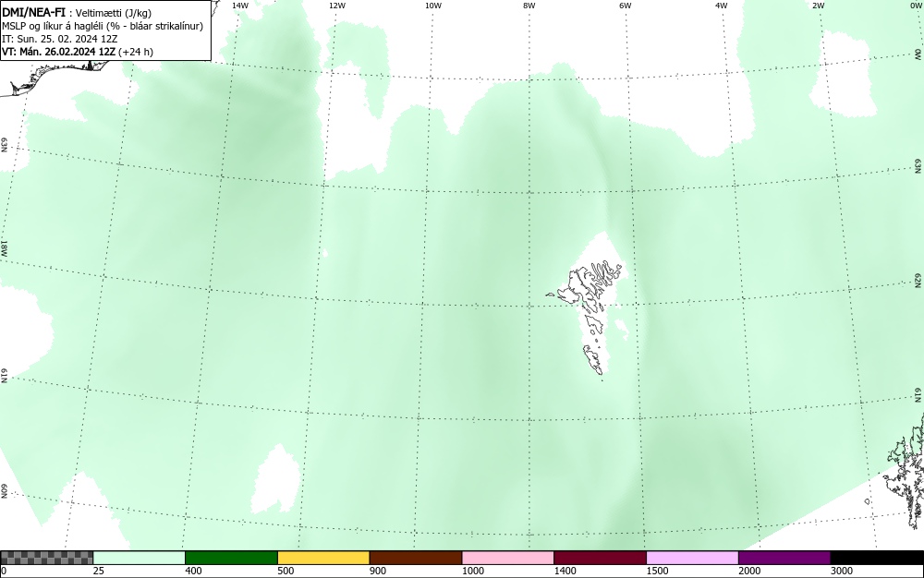This screenshot has height=578, width=924.
Task: Click the "2W" longitude label
Action: click(x=818, y=6)
